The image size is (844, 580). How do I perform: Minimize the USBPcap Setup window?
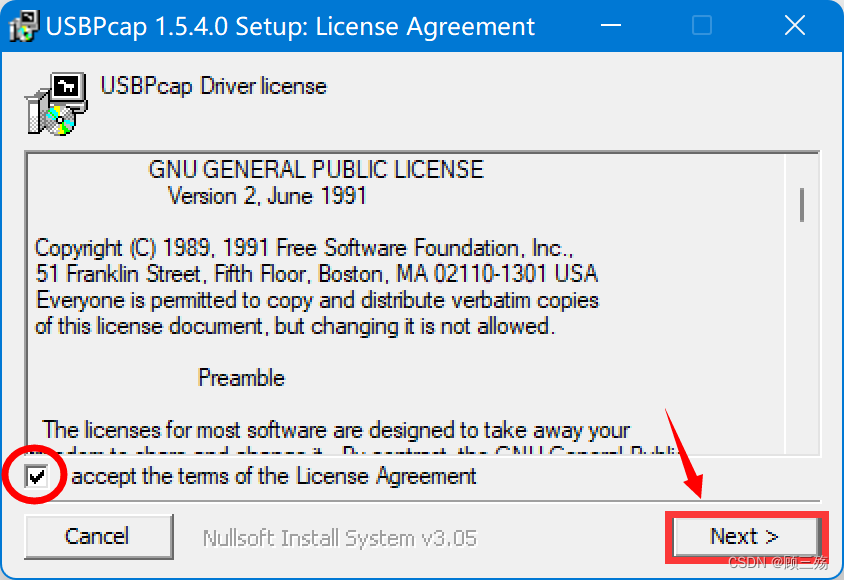[611, 25]
